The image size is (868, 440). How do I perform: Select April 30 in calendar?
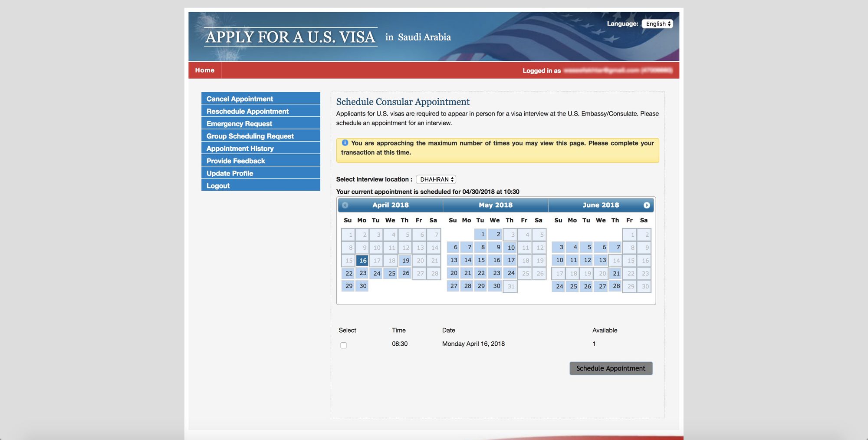click(362, 286)
